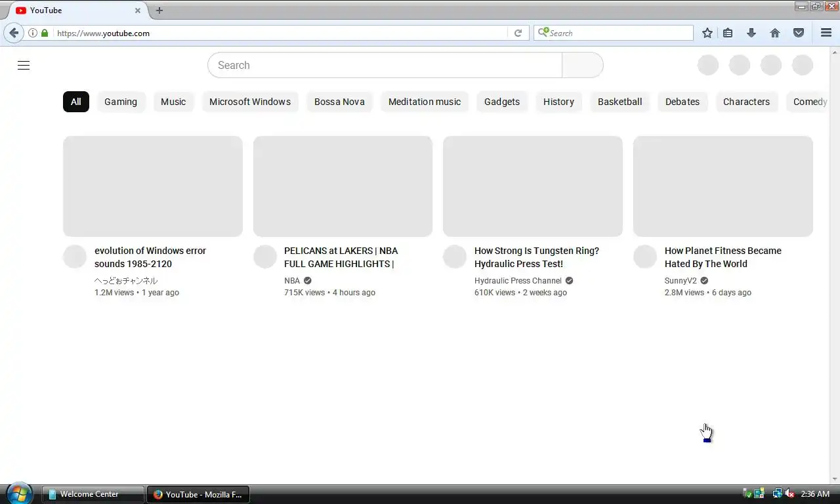Click the search engine magnifier icon
This screenshot has width=840, height=504.
pos(543,33)
